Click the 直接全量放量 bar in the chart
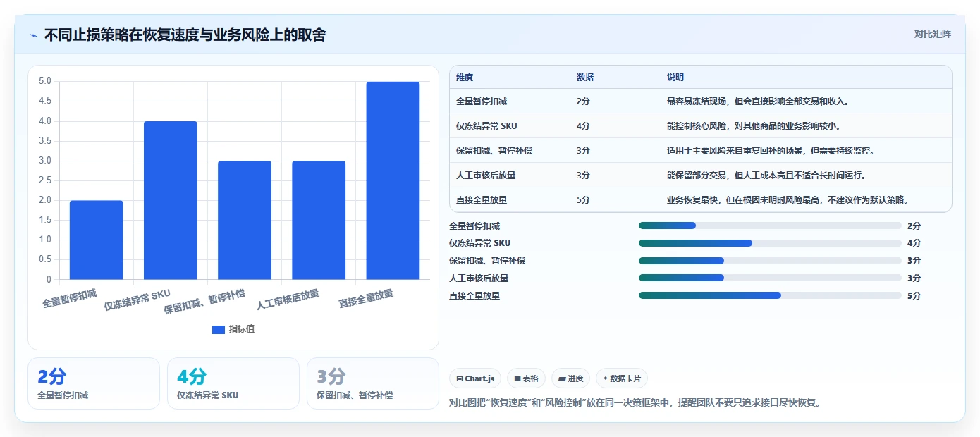 [x=393, y=180]
